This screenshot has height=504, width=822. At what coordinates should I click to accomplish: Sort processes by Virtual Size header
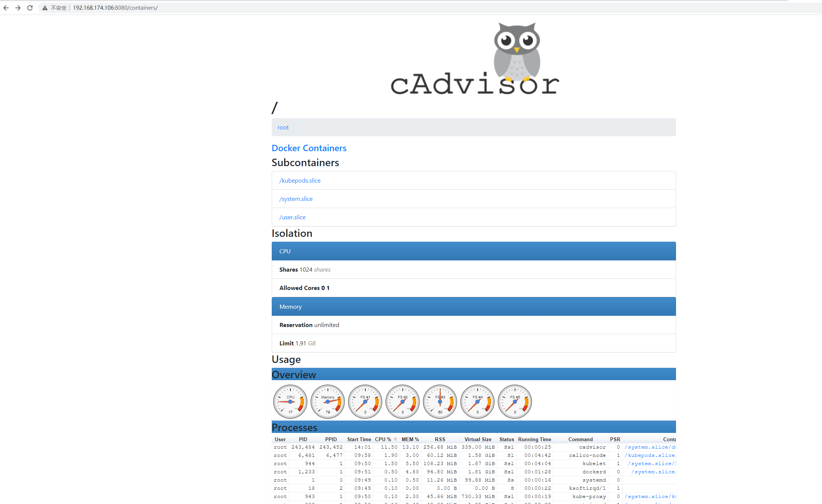478,439
